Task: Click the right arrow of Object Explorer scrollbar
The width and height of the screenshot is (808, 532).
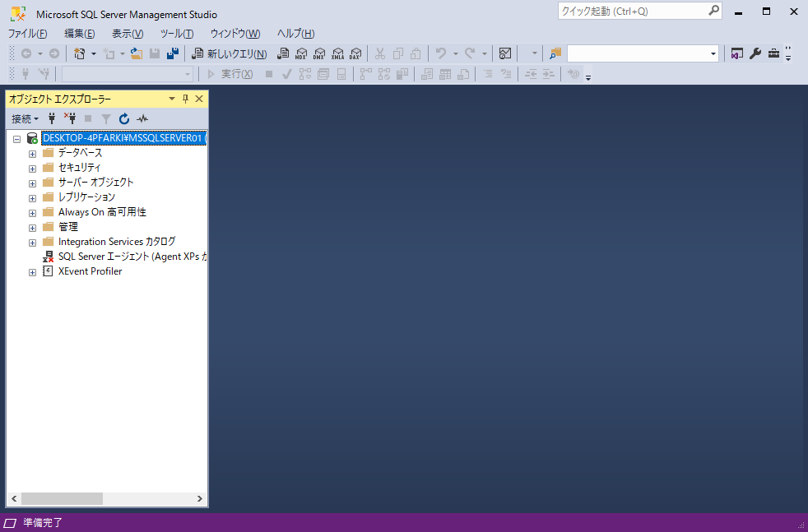Action: (x=199, y=498)
